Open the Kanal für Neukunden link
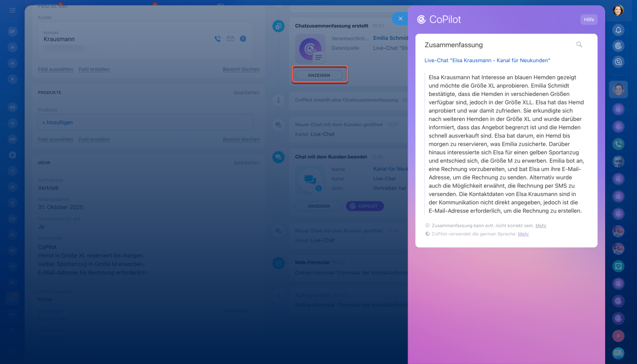 point(390,169)
